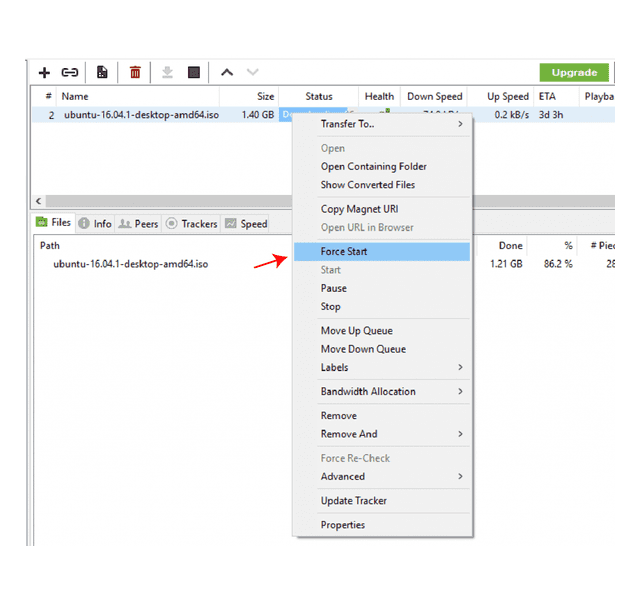Click the left scroll arrow of horizontal scrollbar
This screenshot has width=640, height=600.
[38, 201]
